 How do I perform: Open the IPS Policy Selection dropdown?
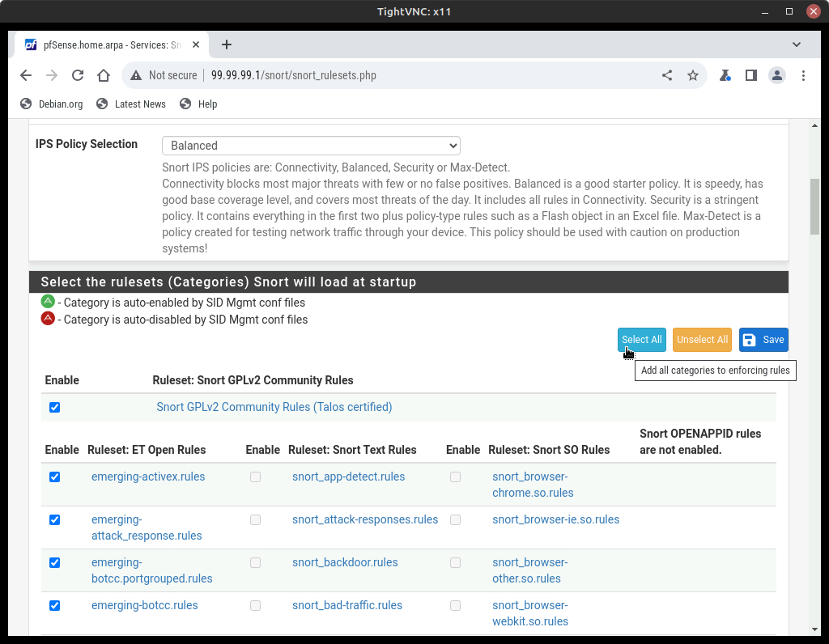pyautogui.click(x=311, y=146)
